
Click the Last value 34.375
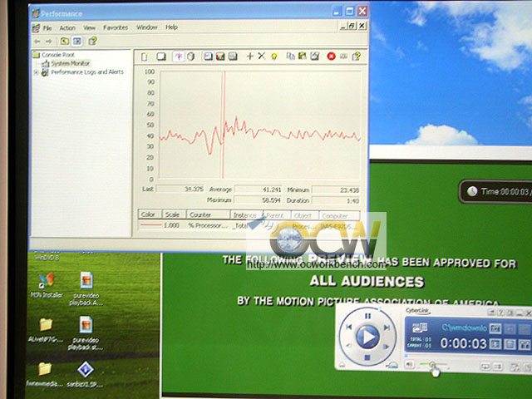tap(180, 189)
